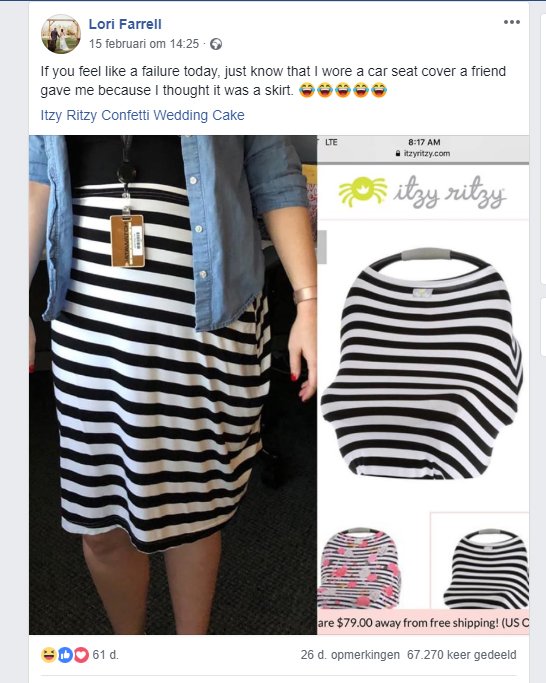
Task: Open the 67.270 keer gedeeld shares list
Action: 461,655
